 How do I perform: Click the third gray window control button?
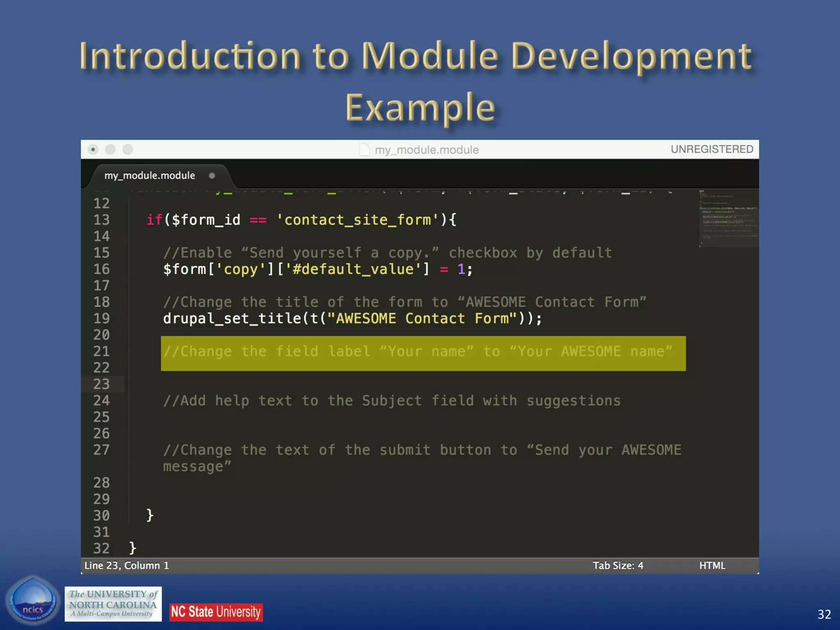coord(128,150)
